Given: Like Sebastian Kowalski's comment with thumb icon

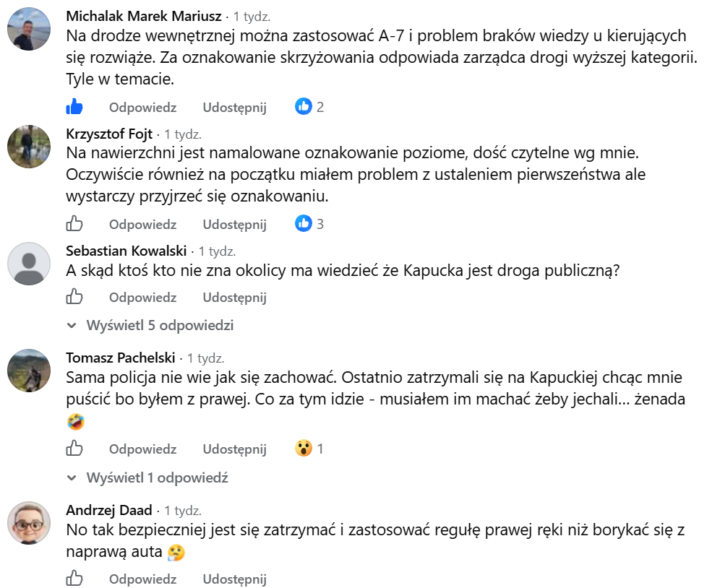Looking at the screenshot, I should [x=74, y=297].
